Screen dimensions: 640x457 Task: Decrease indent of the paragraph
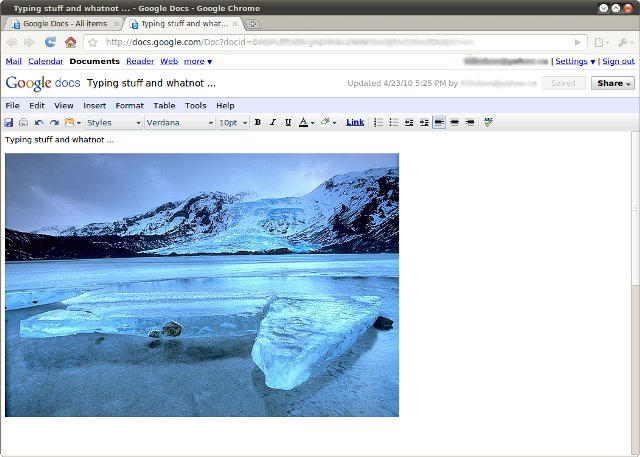click(x=409, y=122)
